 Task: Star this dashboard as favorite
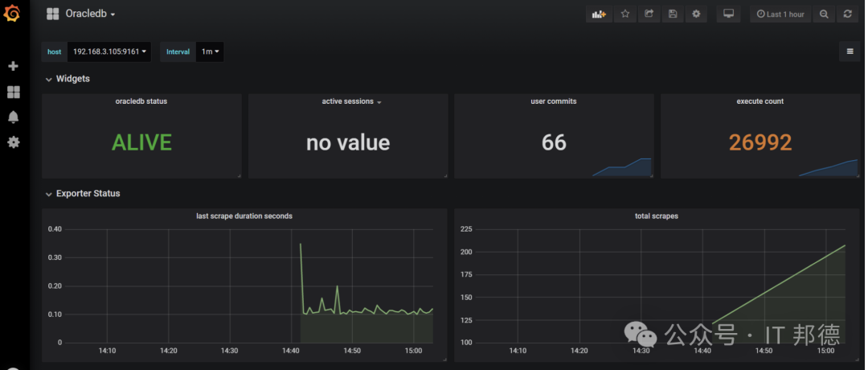(625, 14)
